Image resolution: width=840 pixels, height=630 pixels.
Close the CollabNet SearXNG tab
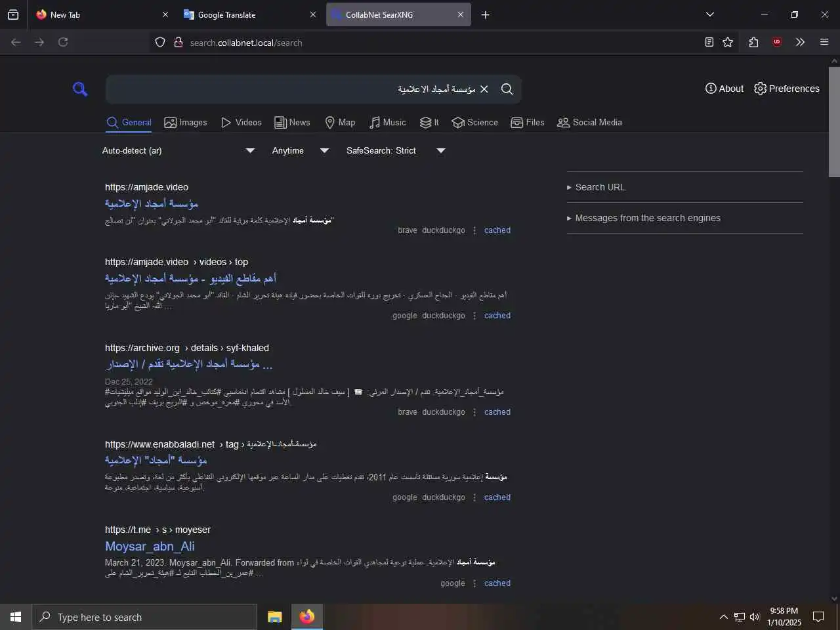click(x=460, y=14)
